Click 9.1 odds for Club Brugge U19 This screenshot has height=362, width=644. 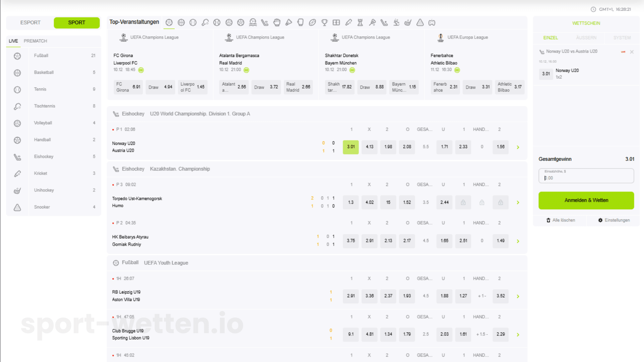click(x=351, y=334)
